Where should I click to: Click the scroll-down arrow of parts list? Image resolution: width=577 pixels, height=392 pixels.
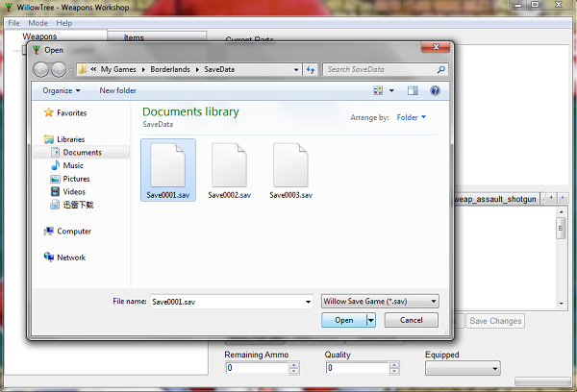pyautogui.click(x=562, y=304)
